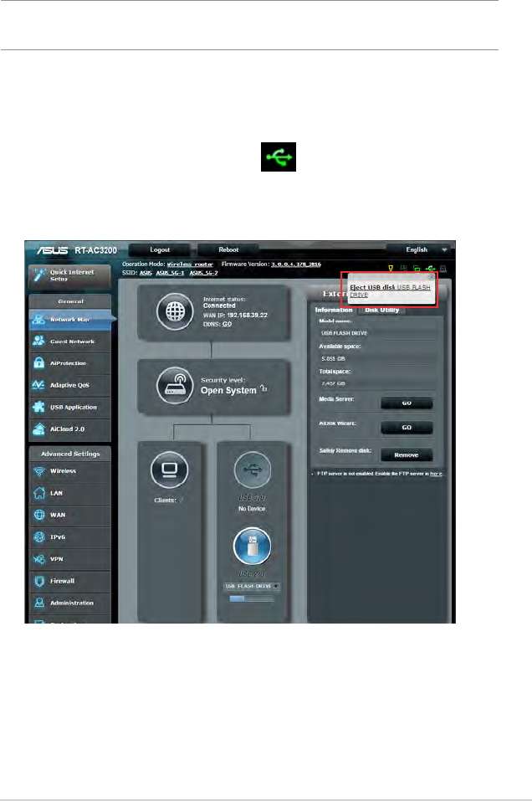532x801 pixels.
Task: Click the USB 2.0 flash drive icon
Action: (x=253, y=546)
